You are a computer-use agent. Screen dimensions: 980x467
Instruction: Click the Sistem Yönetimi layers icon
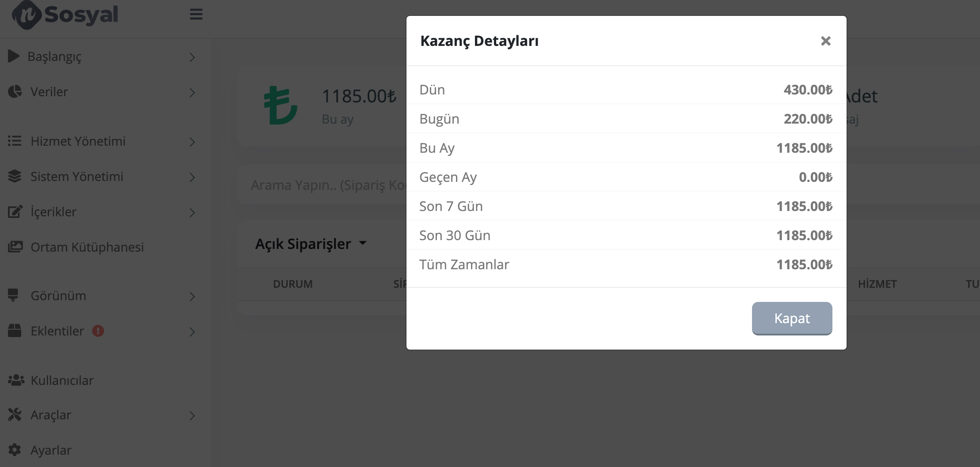point(15,176)
